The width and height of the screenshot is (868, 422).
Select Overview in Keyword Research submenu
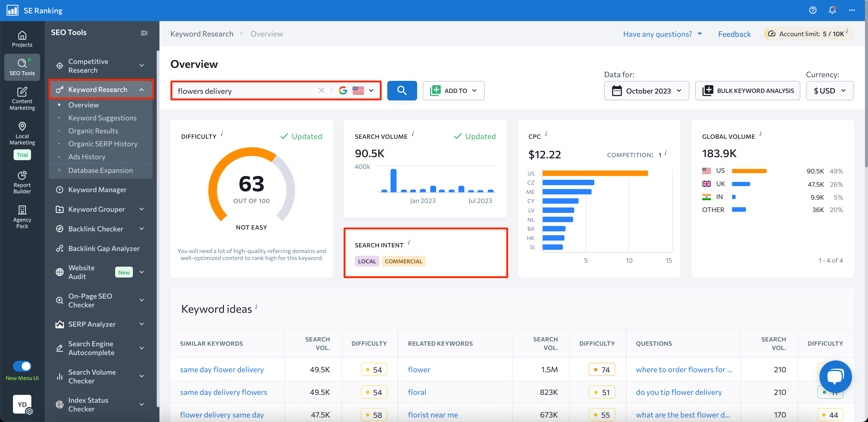coord(83,105)
